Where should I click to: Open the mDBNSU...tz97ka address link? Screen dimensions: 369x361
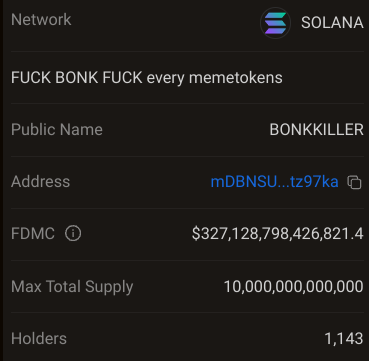click(274, 182)
